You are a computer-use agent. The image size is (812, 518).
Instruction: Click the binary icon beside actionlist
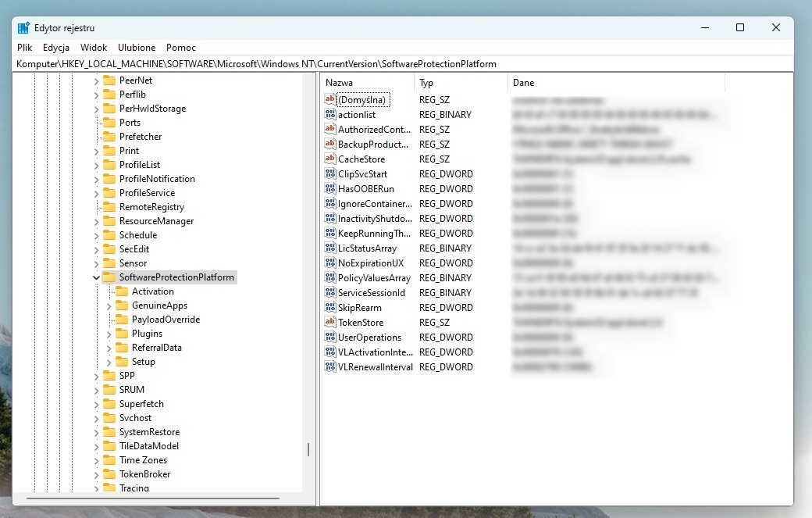[x=329, y=114]
